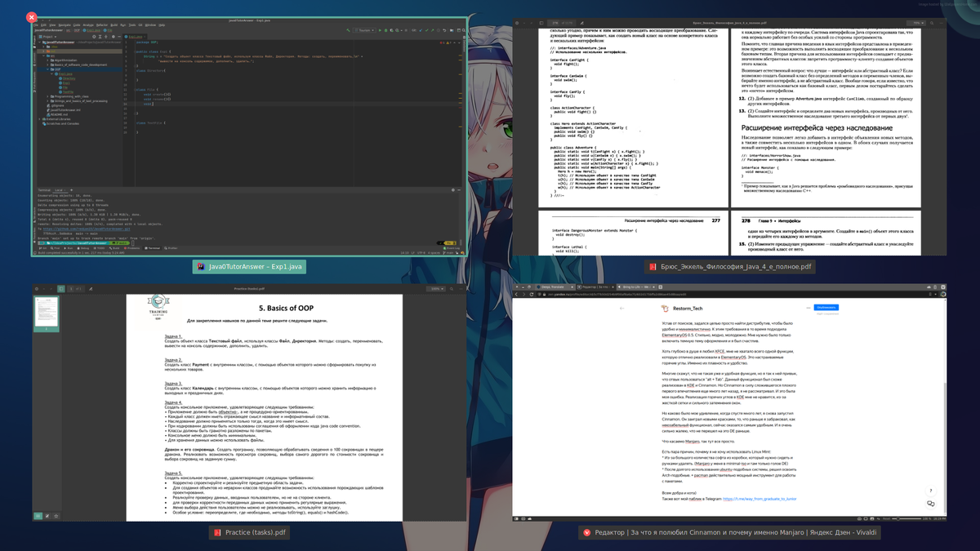The height and width of the screenshot is (551, 980).
Task: Collapse the OOP package in IntelliJ project tree
Action: tap(47, 69)
